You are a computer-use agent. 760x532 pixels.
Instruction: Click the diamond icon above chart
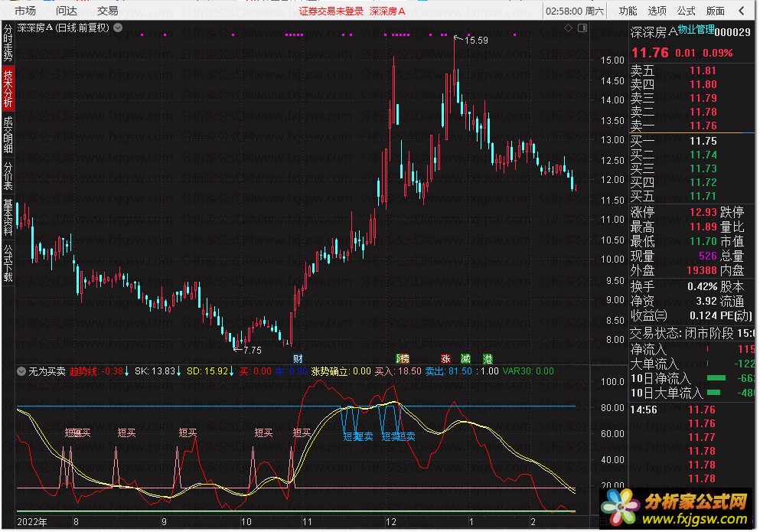click(x=568, y=28)
